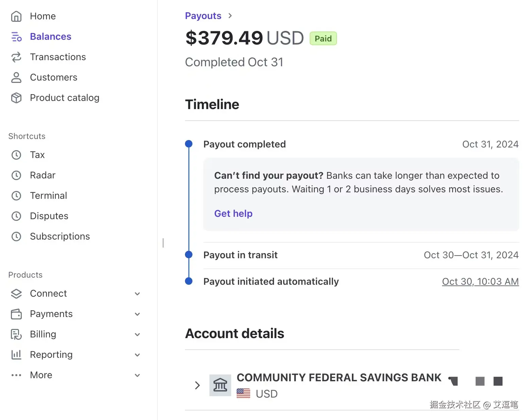Expand Community Federal Savings Bank details
Viewport: 529px width, 420px height.
(x=197, y=385)
